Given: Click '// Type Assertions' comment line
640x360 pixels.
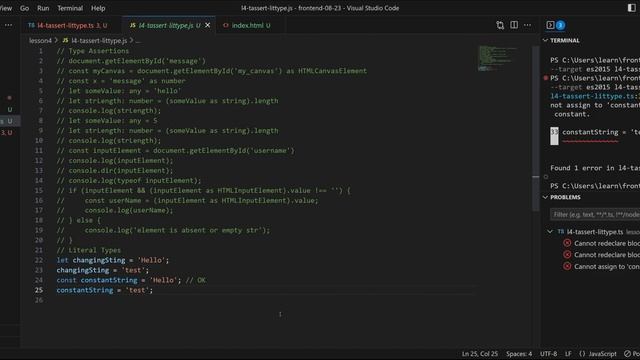Looking at the screenshot, I should (x=93, y=51).
